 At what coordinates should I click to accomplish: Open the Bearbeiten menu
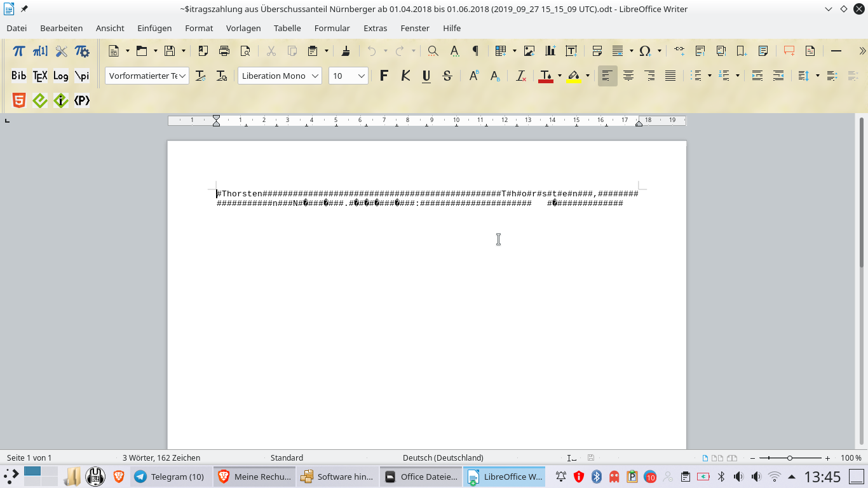point(62,28)
